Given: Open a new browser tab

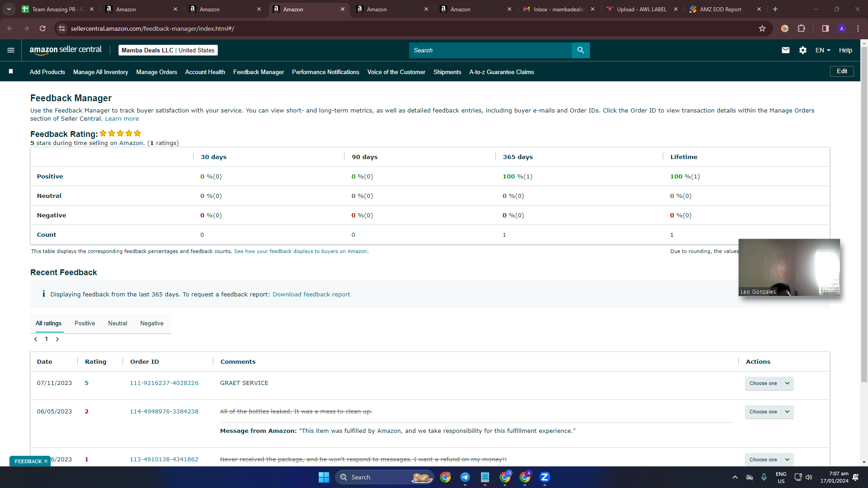Looking at the screenshot, I should click(x=775, y=9).
